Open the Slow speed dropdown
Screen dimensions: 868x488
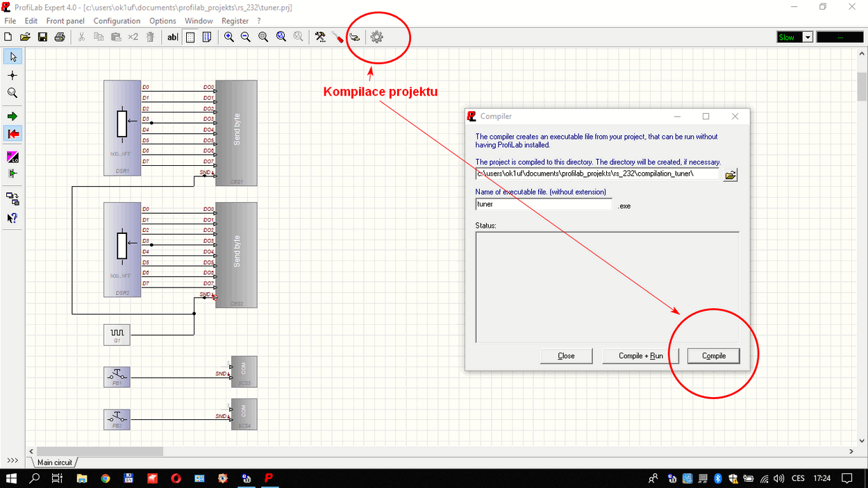[x=808, y=37]
